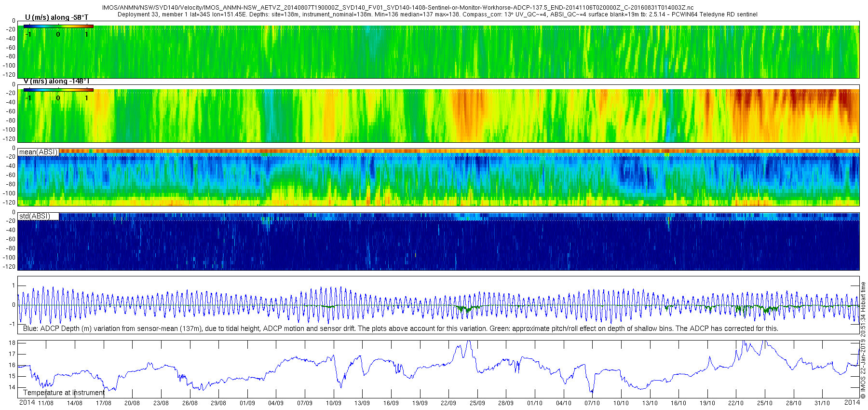Click the std(ABSI) panel label
868x410 pixels.
[x=35, y=216]
